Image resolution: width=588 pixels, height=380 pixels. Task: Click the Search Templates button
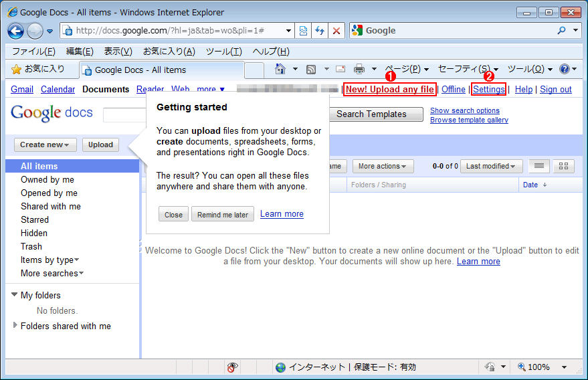[x=376, y=114]
